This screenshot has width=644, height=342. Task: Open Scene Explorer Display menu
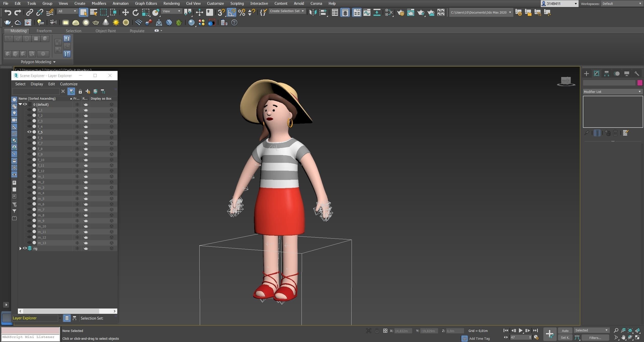tap(37, 84)
